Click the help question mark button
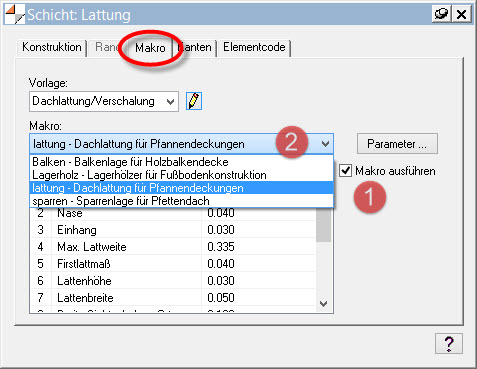 [x=449, y=343]
